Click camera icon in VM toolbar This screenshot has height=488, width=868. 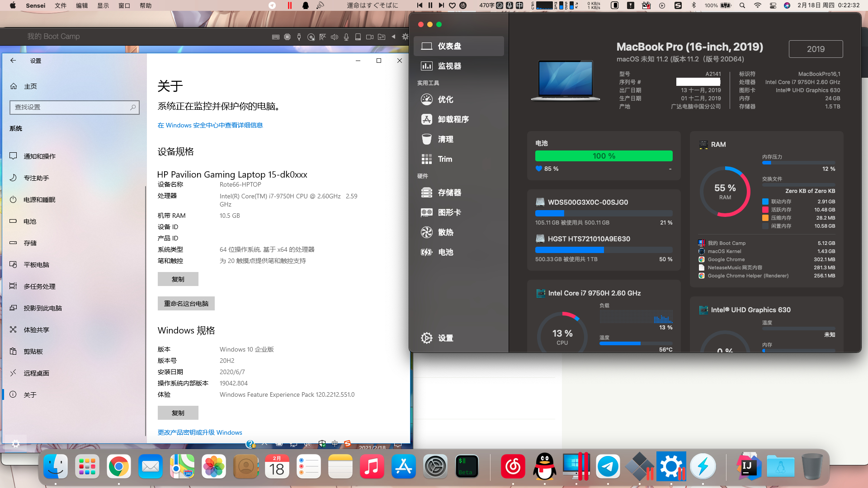[370, 37]
